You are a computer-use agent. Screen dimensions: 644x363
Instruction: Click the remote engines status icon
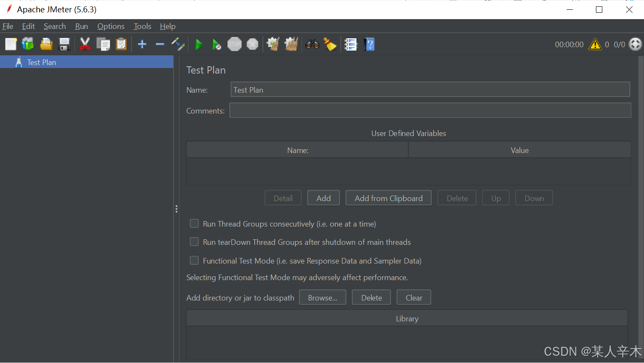click(x=635, y=44)
